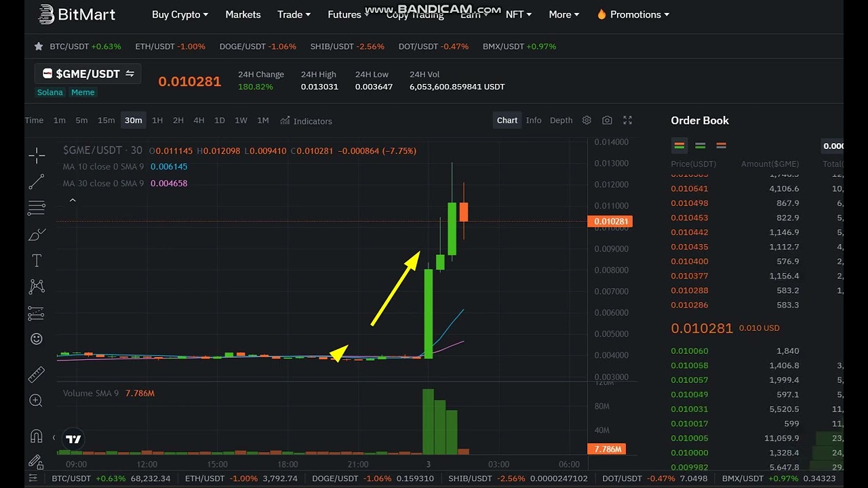Click the MA 30 close indicator label

click(x=103, y=183)
